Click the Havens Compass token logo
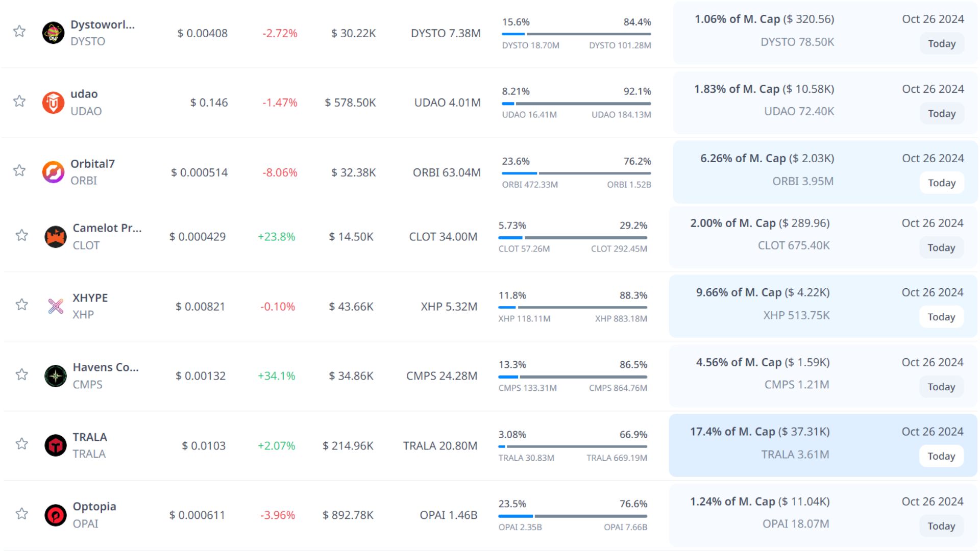This screenshot has height=551, width=980. pos(56,376)
